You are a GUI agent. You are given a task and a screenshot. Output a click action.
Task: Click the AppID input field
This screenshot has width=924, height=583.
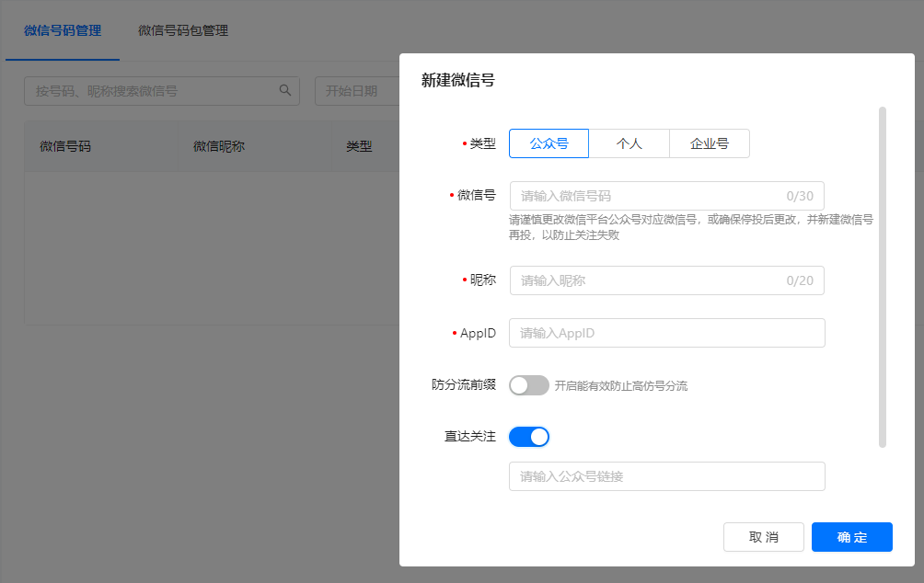666,333
